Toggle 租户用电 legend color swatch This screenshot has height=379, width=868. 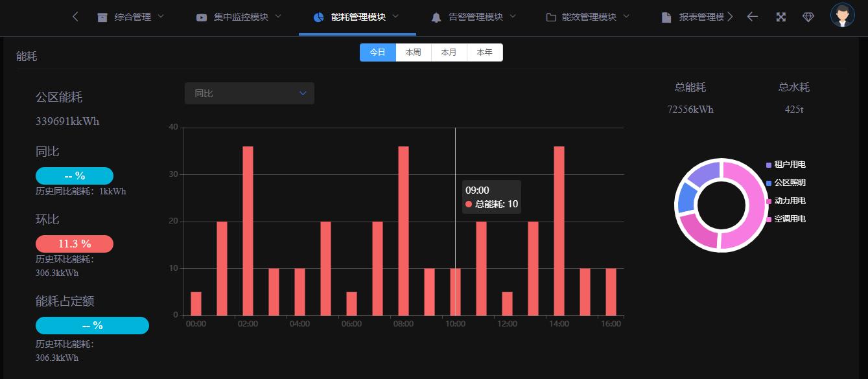click(x=769, y=165)
